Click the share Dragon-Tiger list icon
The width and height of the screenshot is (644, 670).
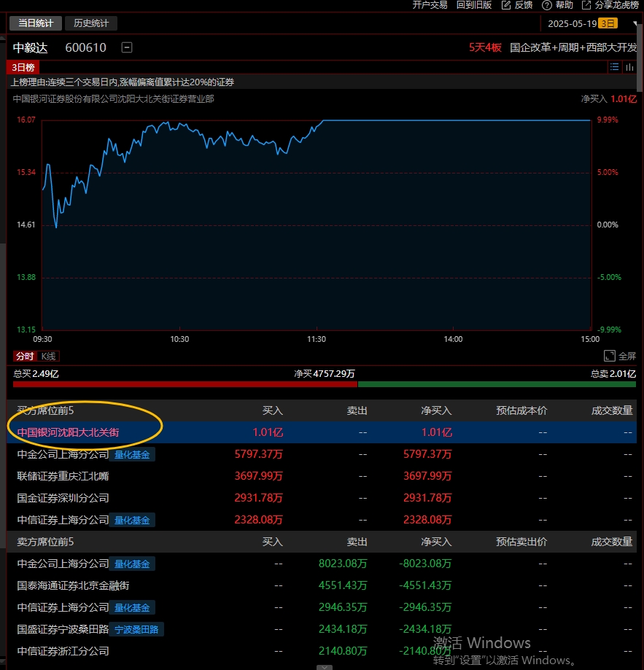586,5
